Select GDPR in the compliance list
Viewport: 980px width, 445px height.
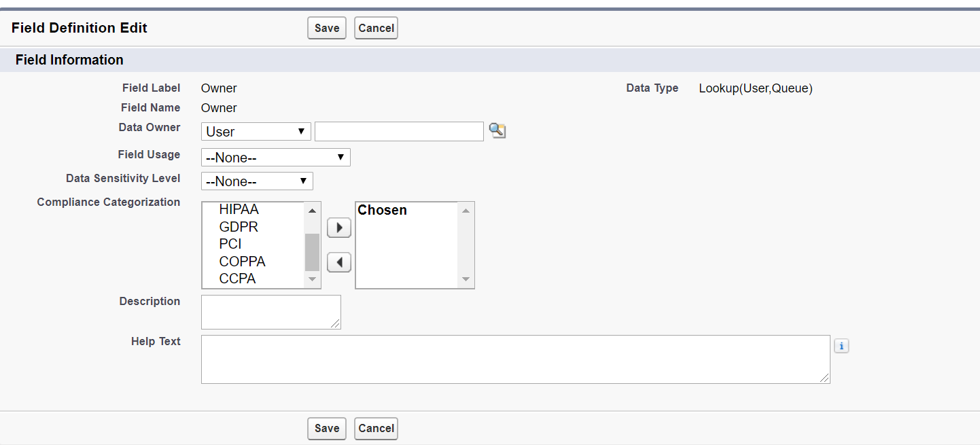coord(239,227)
